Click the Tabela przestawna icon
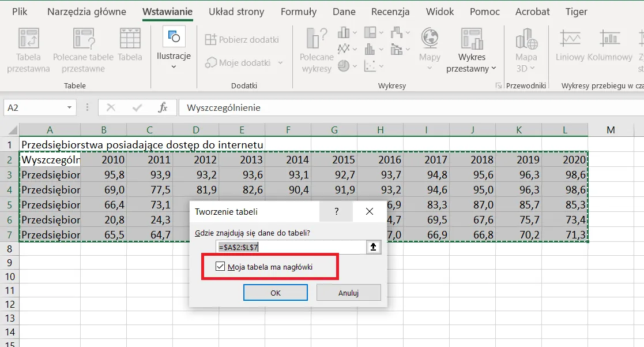The width and height of the screenshot is (644, 347). [x=28, y=39]
